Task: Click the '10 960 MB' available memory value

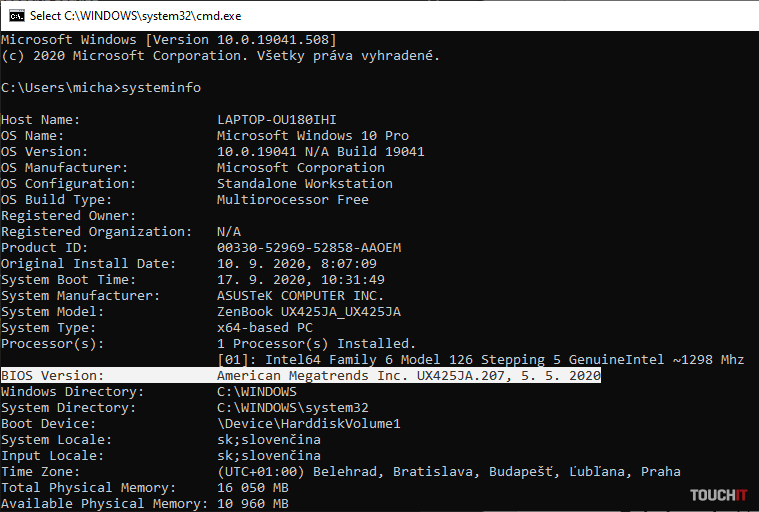Action: pyautogui.click(x=253, y=503)
